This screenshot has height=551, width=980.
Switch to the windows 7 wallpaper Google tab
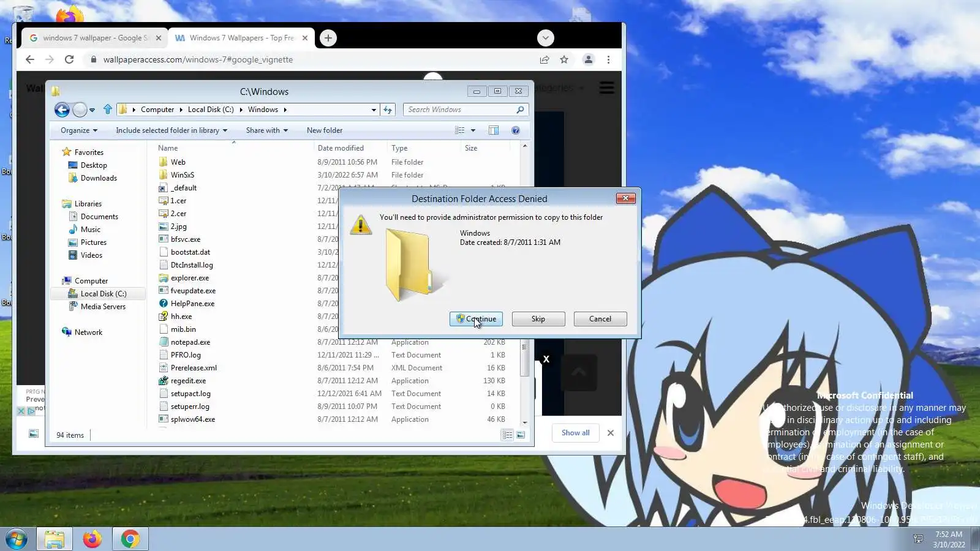pos(96,38)
